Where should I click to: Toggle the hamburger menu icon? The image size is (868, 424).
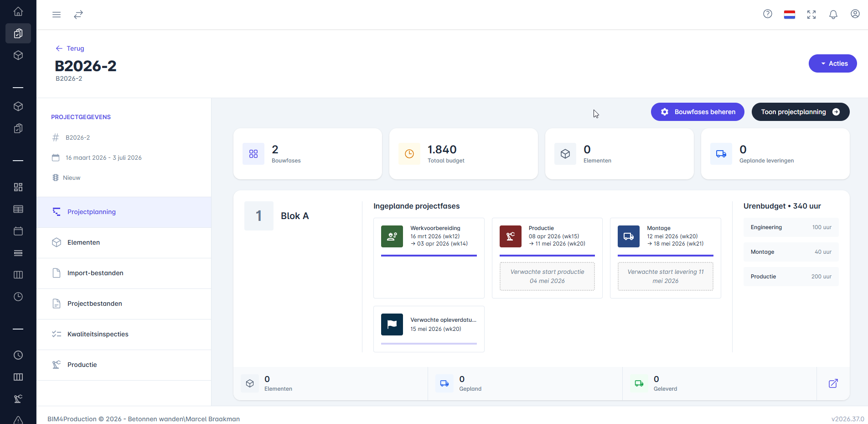pyautogui.click(x=57, y=15)
